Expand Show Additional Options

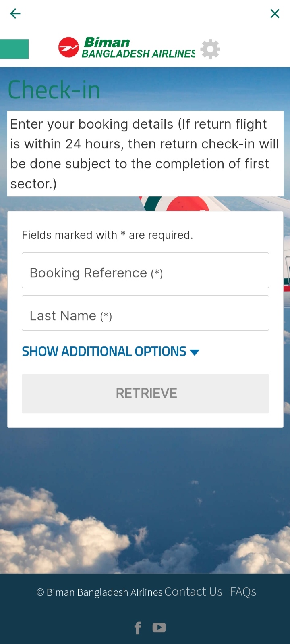(111, 352)
